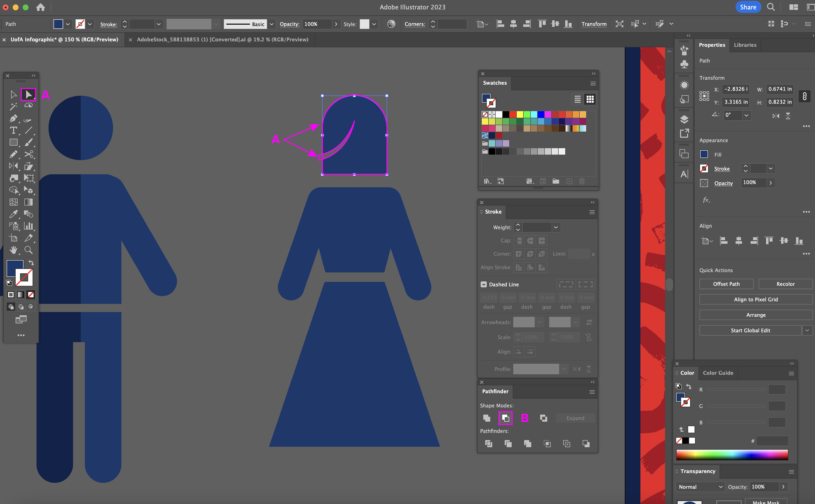
Task: Select the Scissors tool
Action: (28, 154)
